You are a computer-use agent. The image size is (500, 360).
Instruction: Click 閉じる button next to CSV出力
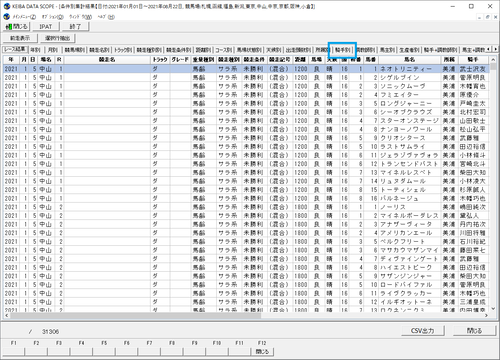[x=474, y=331]
